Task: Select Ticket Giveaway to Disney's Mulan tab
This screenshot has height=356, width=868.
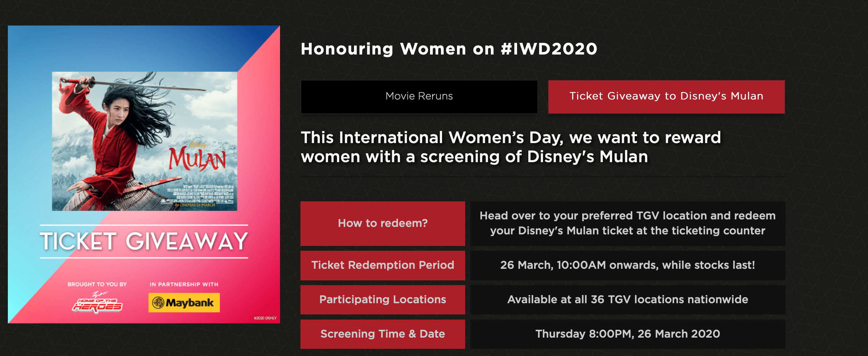Action: pos(666,97)
